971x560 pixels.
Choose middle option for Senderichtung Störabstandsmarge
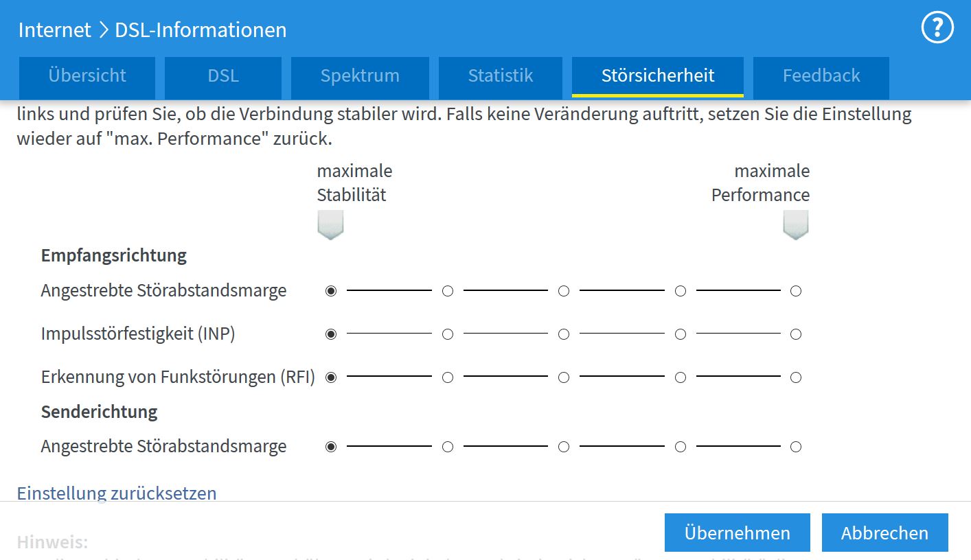564,447
